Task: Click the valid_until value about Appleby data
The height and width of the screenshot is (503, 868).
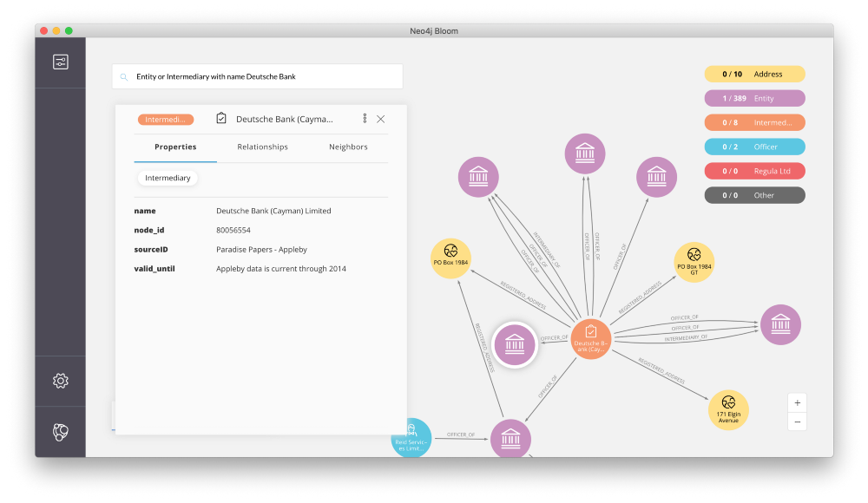Action: point(280,269)
